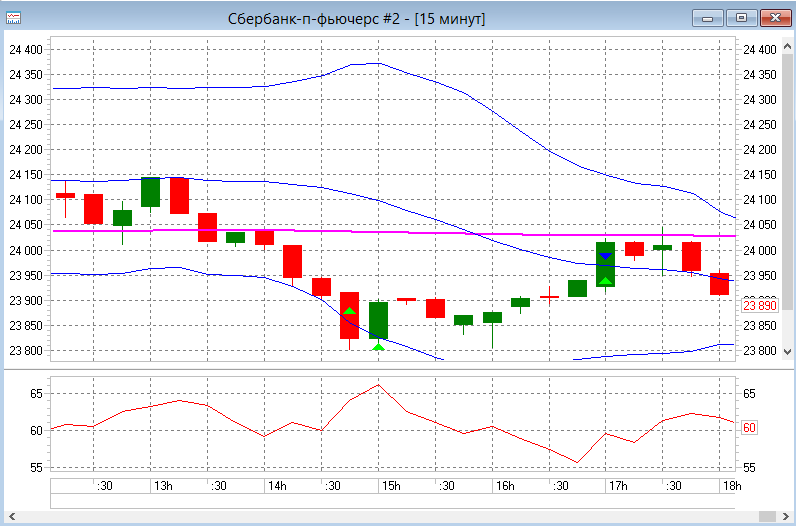Screen dimensions: 796x526
Task: Click green triangle marker inside red 14:45 candle
Action: [x=349, y=311]
